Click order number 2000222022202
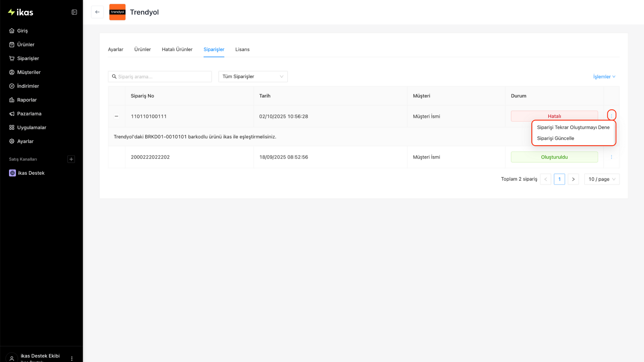644x362 pixels. [150, 157]
